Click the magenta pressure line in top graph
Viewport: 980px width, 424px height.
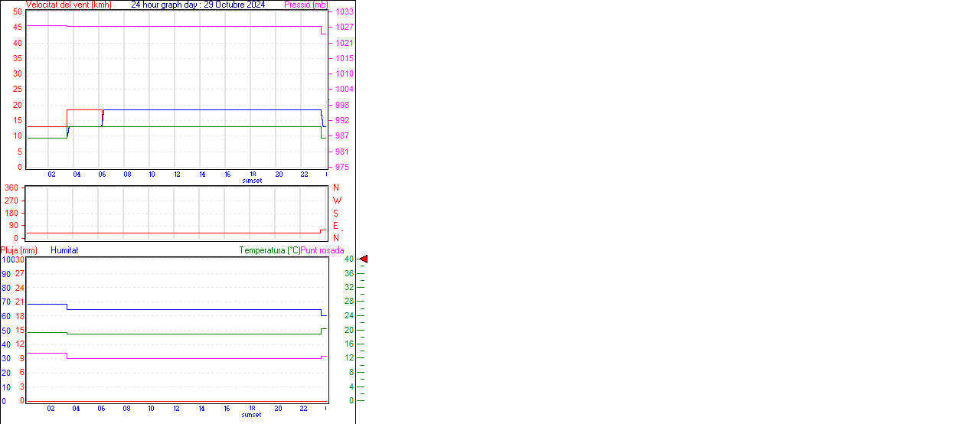[191, 27]
